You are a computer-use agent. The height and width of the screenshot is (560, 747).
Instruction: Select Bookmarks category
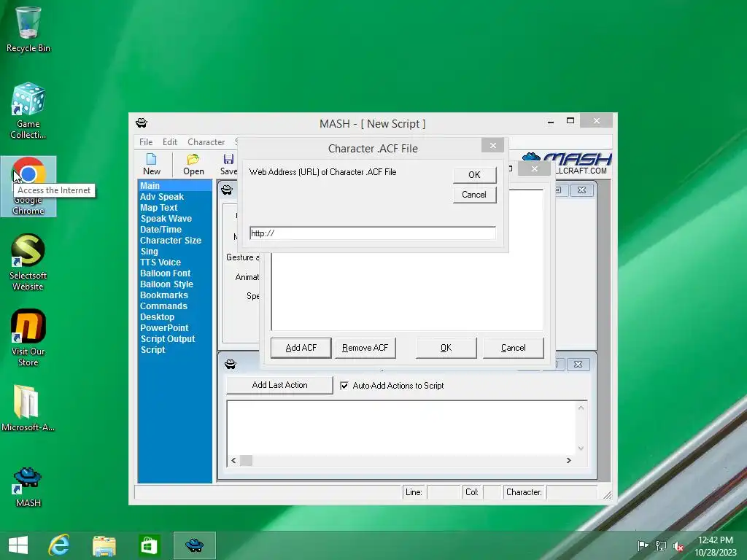175,295
